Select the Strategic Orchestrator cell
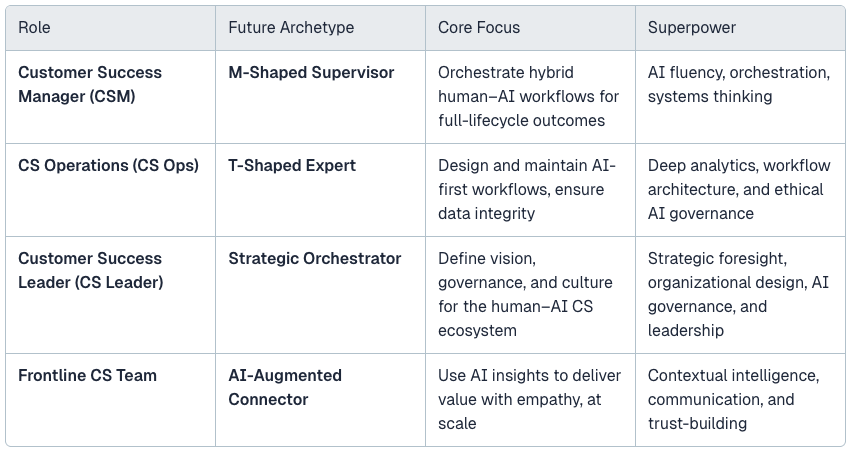Image resolution: width=857 pixels, height=455 pixels. pyautogui.click(x=320, y=295)
